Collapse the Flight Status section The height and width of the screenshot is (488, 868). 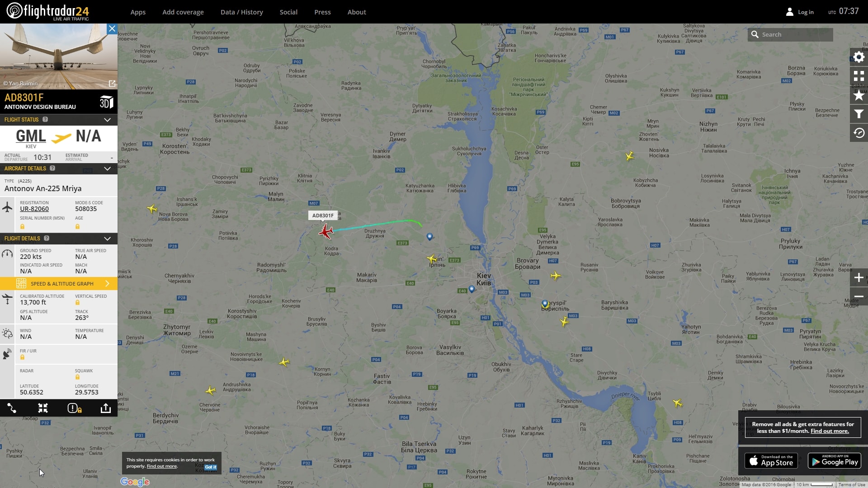pyautogui.click(x=107, y=120)
